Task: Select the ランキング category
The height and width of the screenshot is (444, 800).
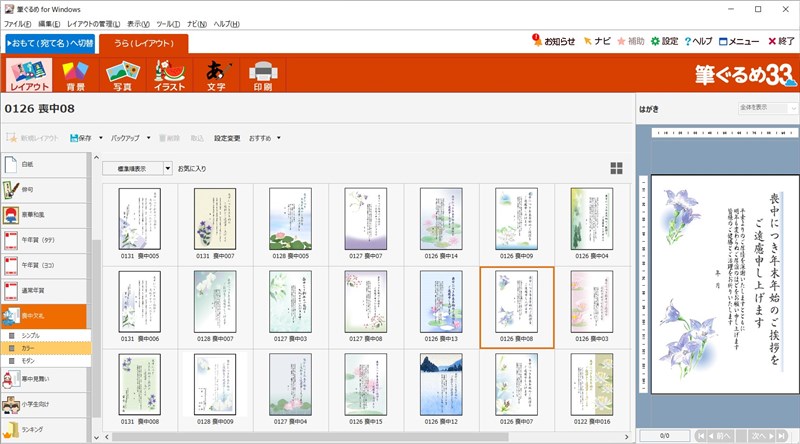Action: coord(44,430)
